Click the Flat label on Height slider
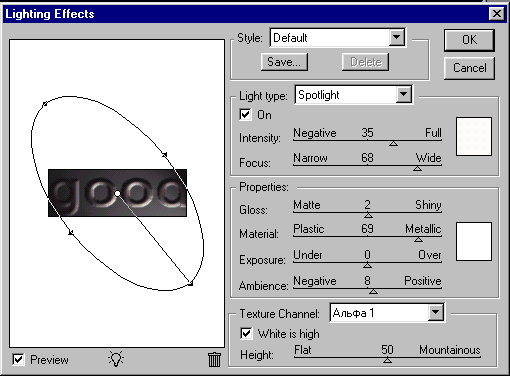510x376 pixels. pyautogui.click(x=303, y=350)
